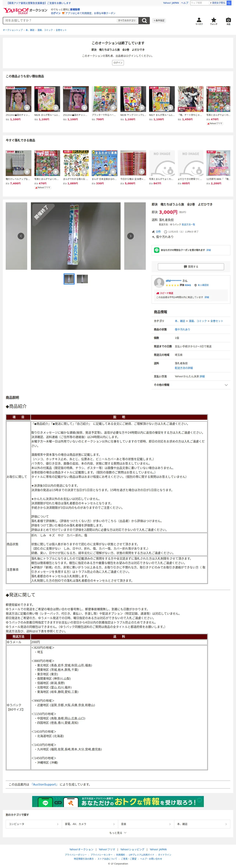The width and height of the screenshot is (236, 868).
Task: Open よだひできの野菜づくり 605円 item
Action: (x=191, y=167)
